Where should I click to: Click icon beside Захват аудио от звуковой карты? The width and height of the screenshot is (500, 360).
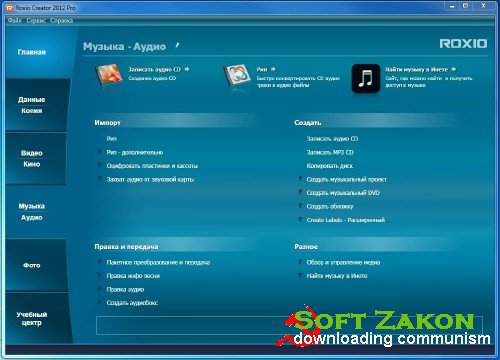click(x=100, y=179)
